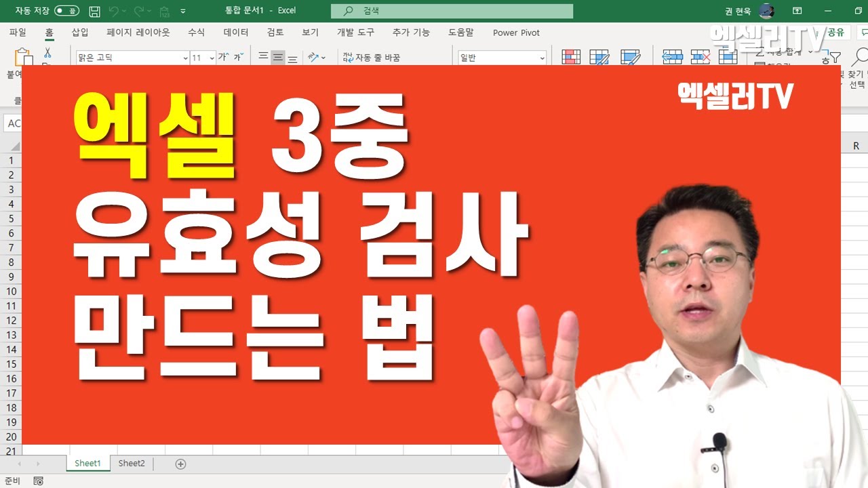This screenshot has height=488, width=868.
Task: Open the 도움말 tab
Action: tap(461, 33)
